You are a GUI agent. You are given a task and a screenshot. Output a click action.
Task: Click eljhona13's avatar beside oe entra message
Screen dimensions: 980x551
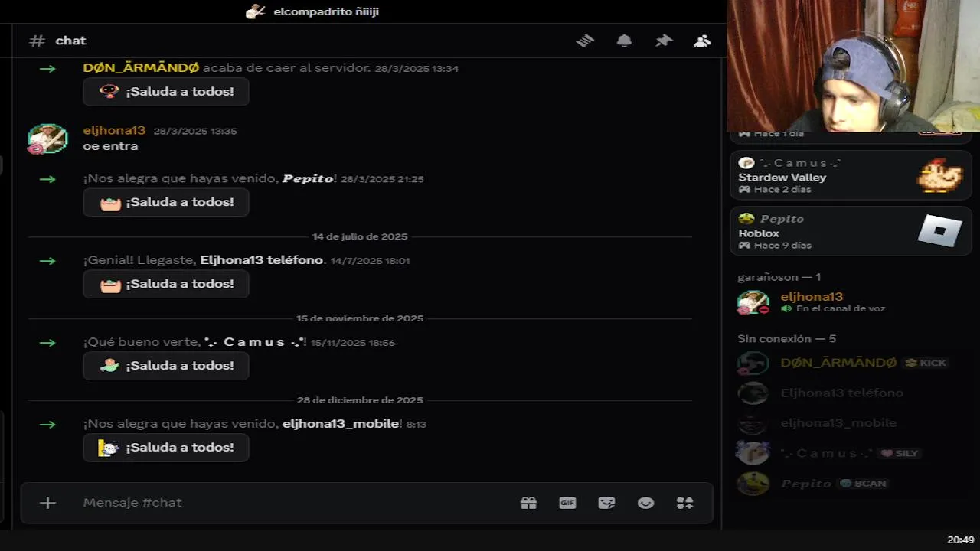point(47,139)
